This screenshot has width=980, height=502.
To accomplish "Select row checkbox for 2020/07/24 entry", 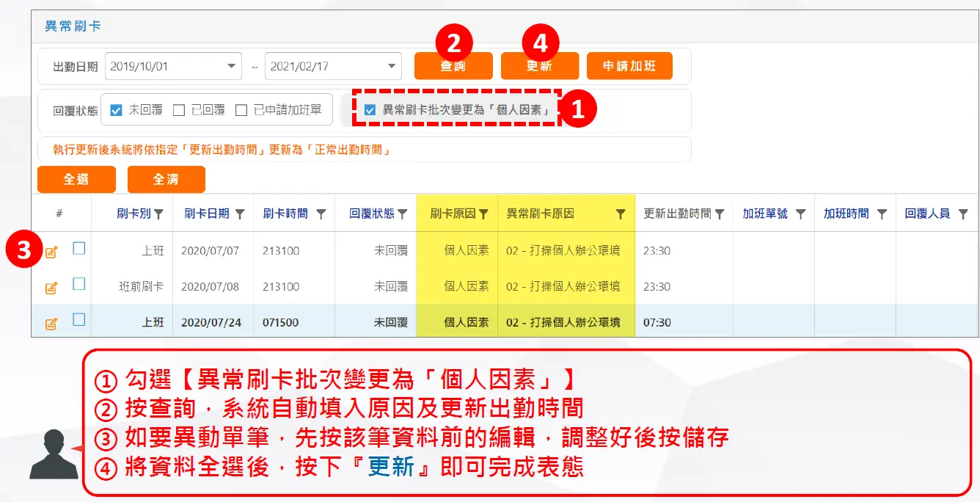I will (x=79, y=320).
